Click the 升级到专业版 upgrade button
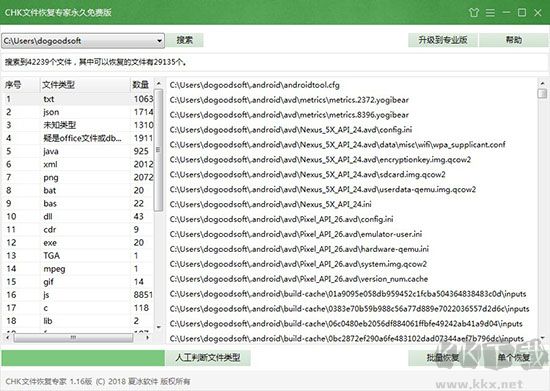The height and width of the screenshot is (391, 550). click(443, 40)
